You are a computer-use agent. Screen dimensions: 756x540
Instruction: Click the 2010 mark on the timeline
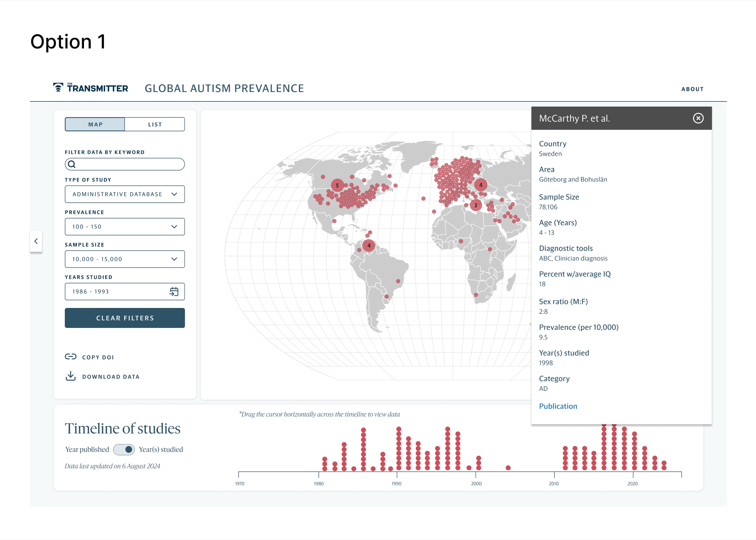(x=554, y=484)
